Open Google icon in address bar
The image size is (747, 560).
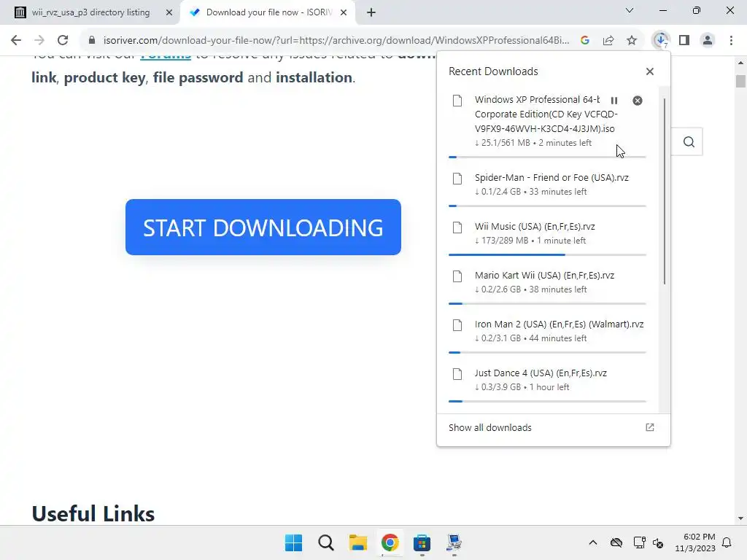click(585, 40)
